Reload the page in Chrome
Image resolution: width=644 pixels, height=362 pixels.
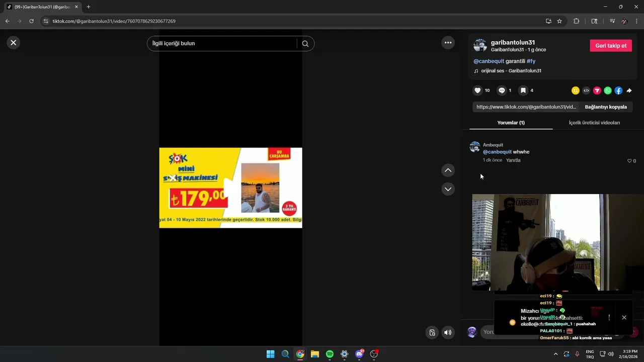(x=31, y=21)
